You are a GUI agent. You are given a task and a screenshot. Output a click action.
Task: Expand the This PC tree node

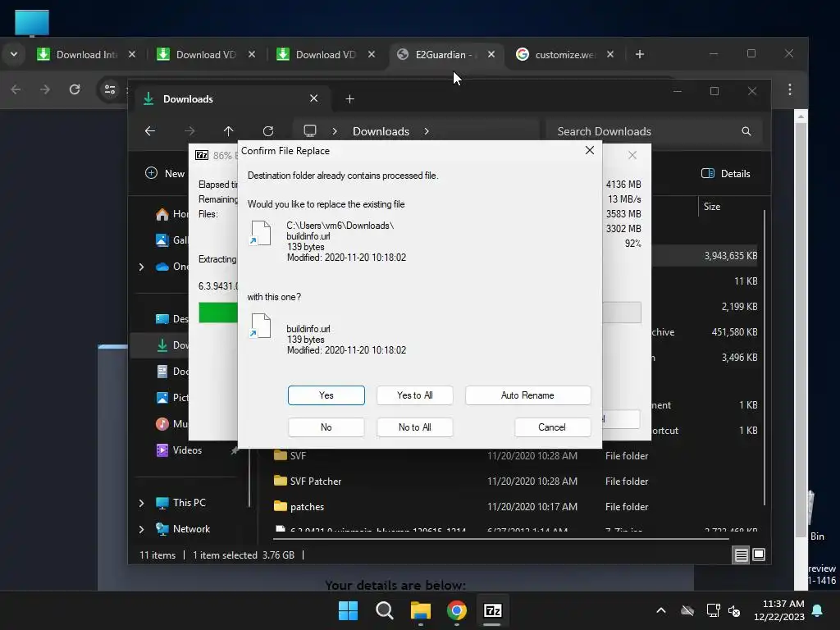141,503
